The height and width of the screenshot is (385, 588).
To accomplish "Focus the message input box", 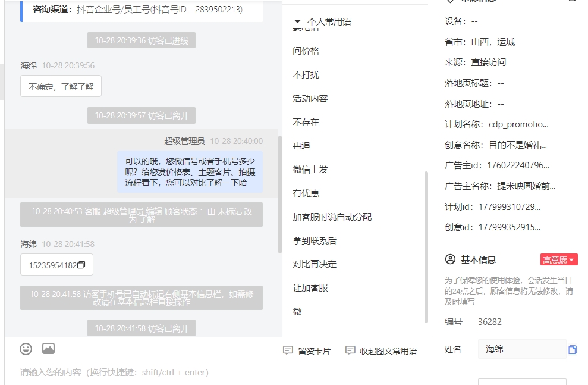I will click(x=218, y=373).
